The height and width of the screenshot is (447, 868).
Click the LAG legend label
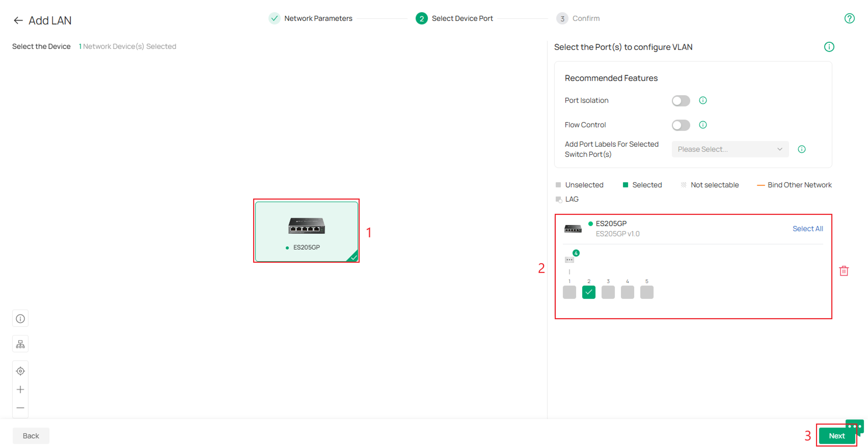(x=572, y=199)
